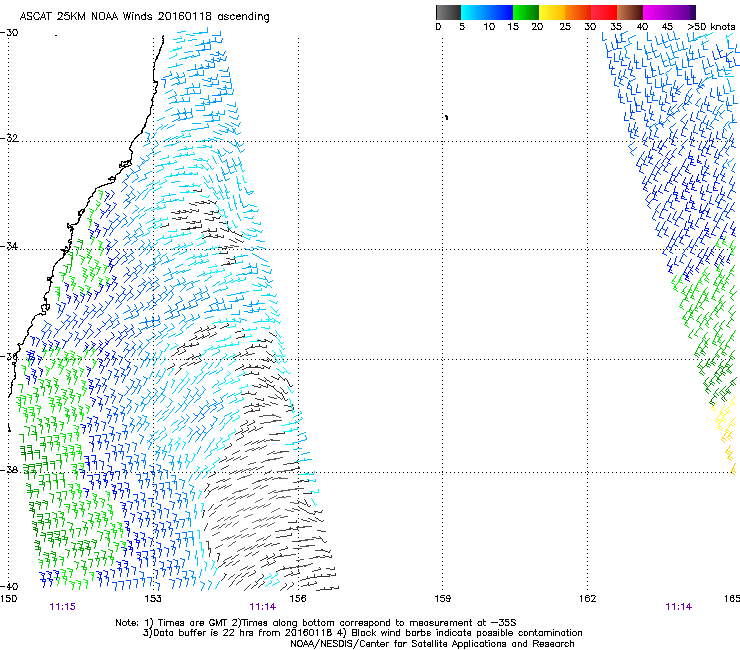Click the gray 0-5 knots legend segment

pyautogui.click(x=448, y=12)
